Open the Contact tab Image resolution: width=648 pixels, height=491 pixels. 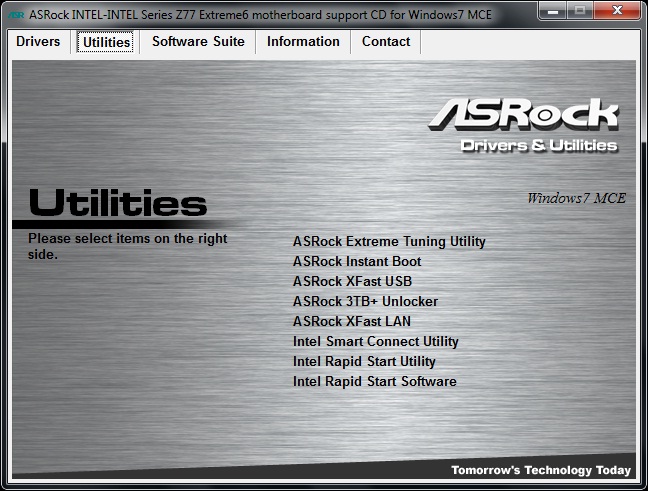pyautogui.click(x=386, y=42)
